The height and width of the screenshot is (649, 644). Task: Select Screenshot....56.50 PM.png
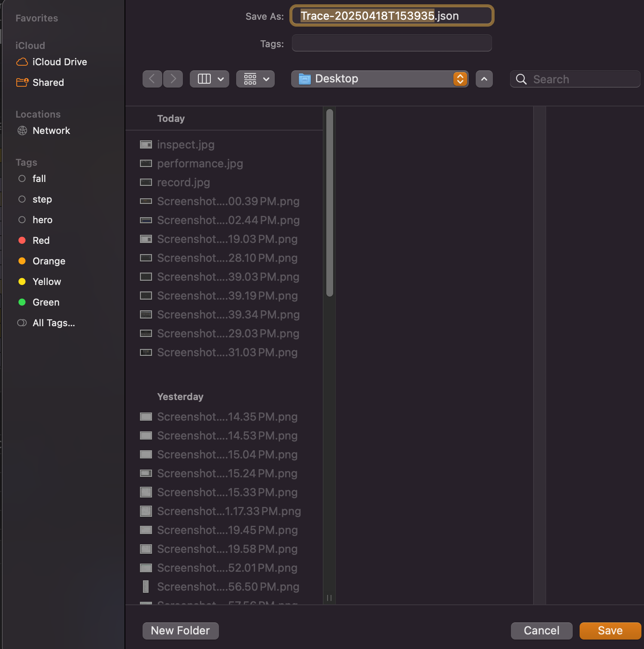[228, 587]
